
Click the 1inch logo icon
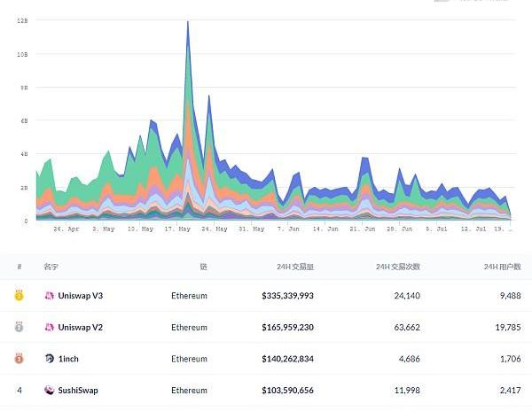pyautogui.click(x=50, y=359)
